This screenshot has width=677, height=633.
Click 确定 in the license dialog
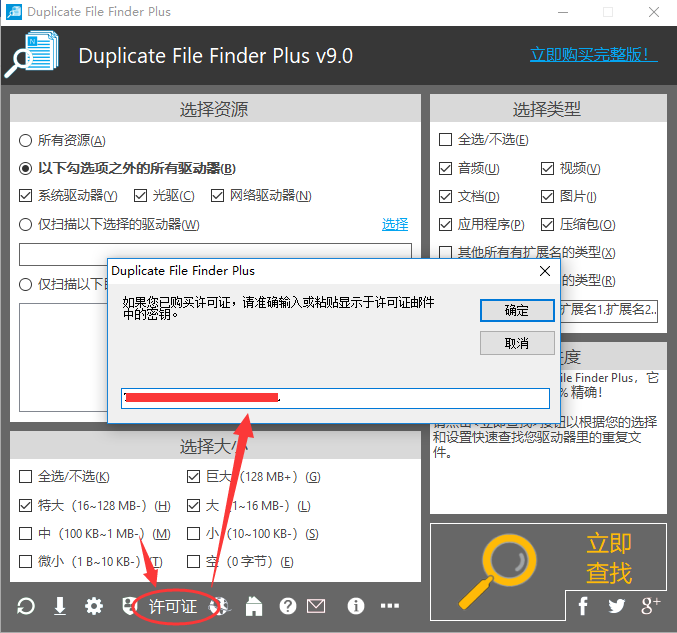(517, 310)
